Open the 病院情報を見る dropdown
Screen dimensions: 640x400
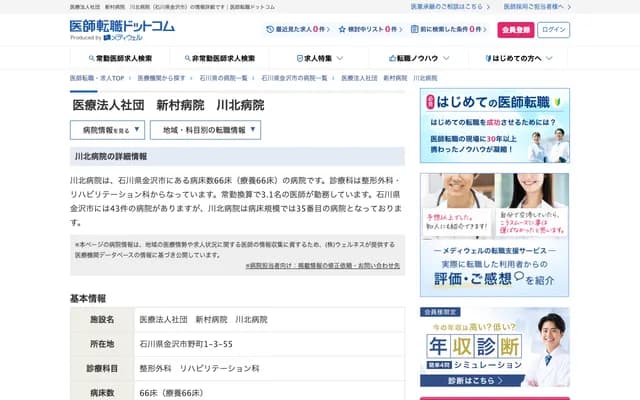[x=107, y=130]
